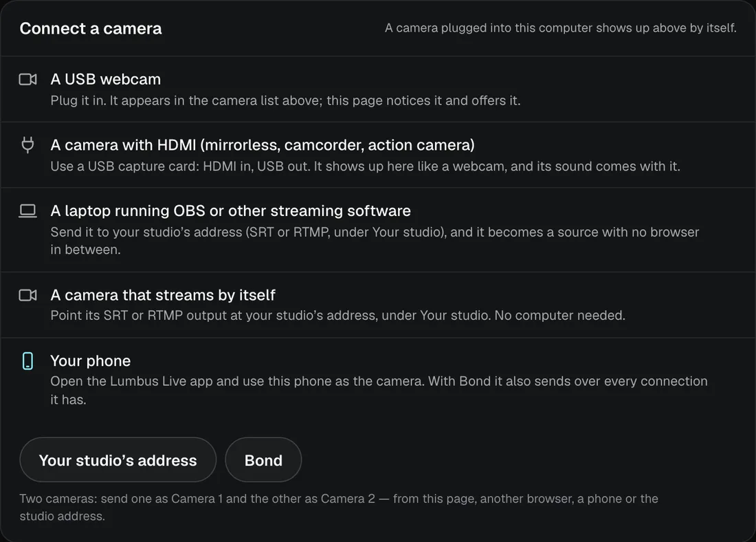Viewport: 756px width, 542px height.
Task: Click the webcam icon beside A USB webcam
Action: pyautogui.click(x=27, y=79)
